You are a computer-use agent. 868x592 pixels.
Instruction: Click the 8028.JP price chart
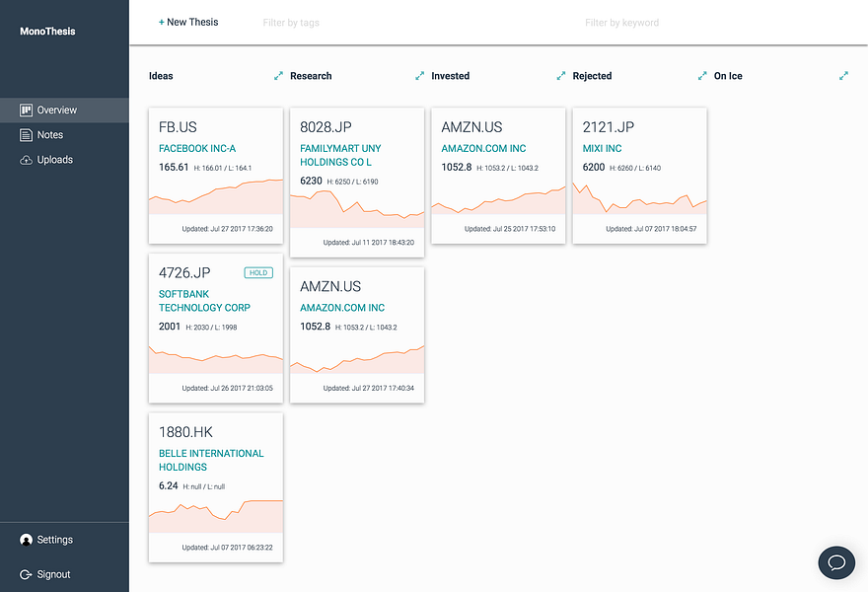(x=357, y=209)
